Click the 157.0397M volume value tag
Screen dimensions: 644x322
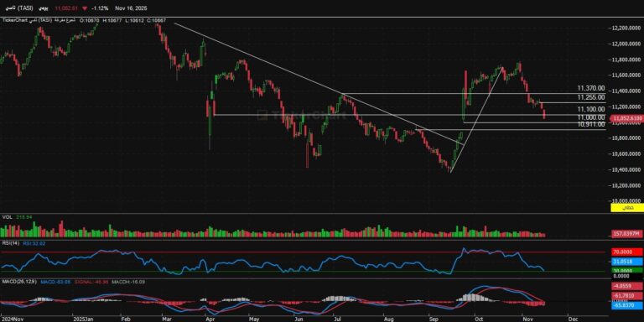pos(626,233)
